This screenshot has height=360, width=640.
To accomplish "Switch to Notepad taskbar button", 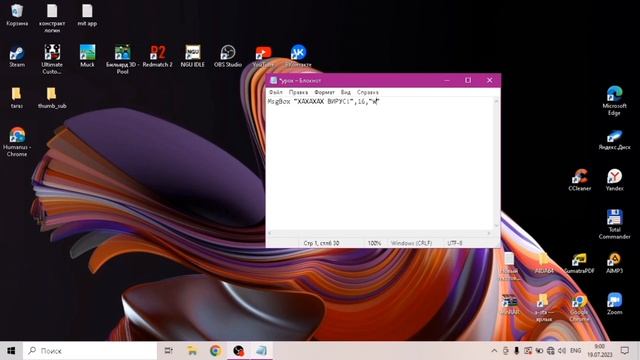I will [x=262, y=351].
